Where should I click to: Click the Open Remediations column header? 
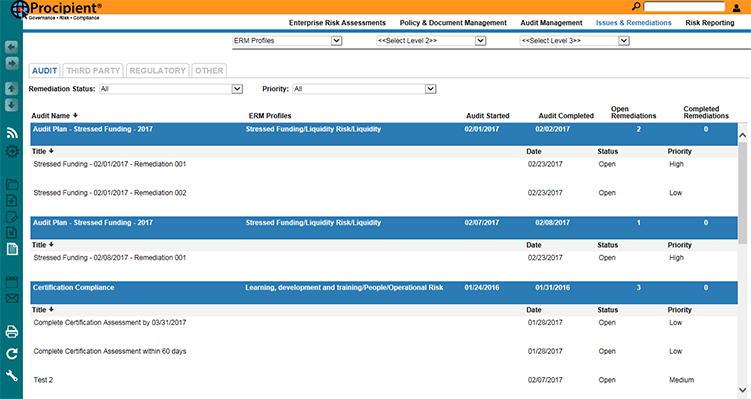(x=633, y=112)
